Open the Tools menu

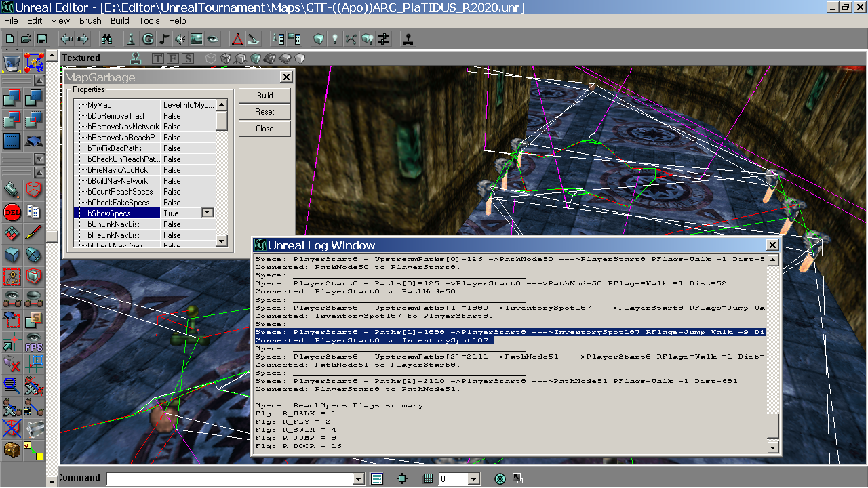(149, 20)
